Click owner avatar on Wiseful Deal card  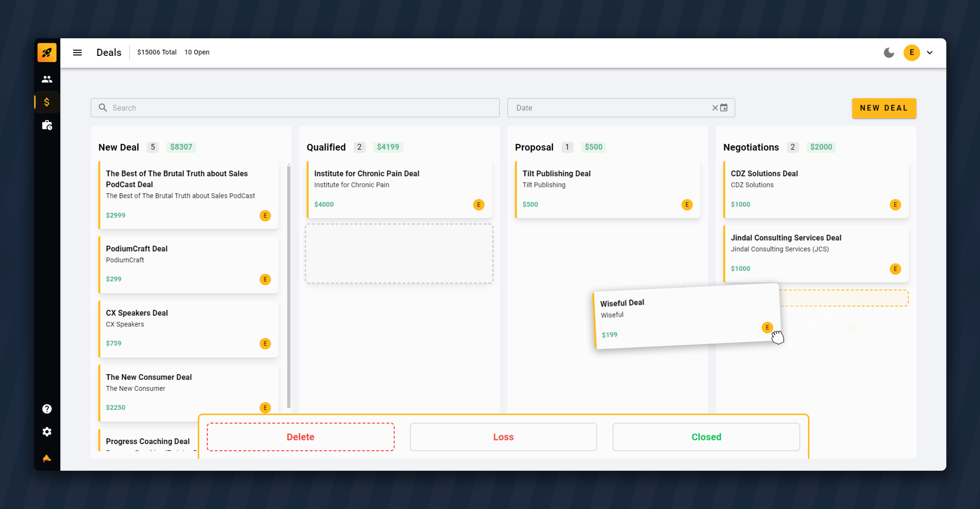point(767,328)
